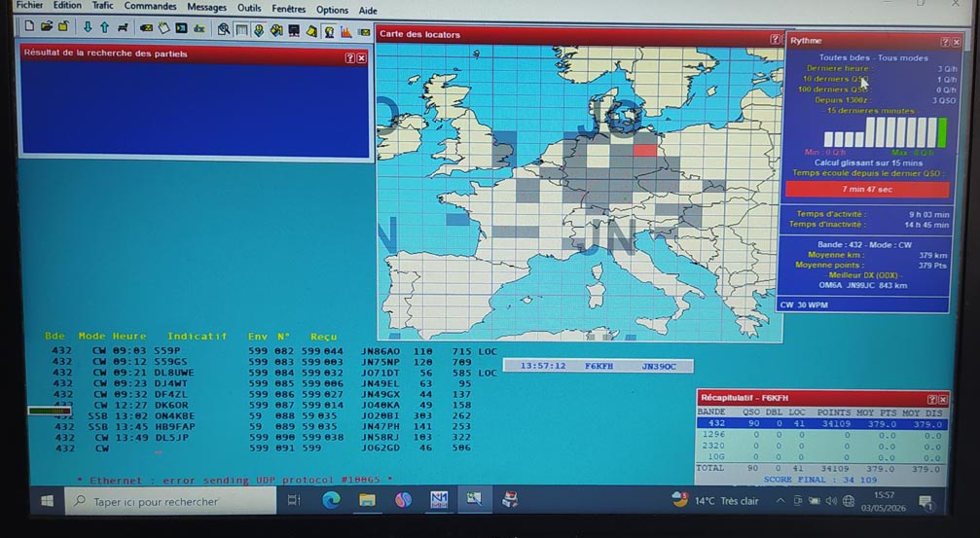Click the blue down arrow icon

pyautogui.click(x=88, y=27)
